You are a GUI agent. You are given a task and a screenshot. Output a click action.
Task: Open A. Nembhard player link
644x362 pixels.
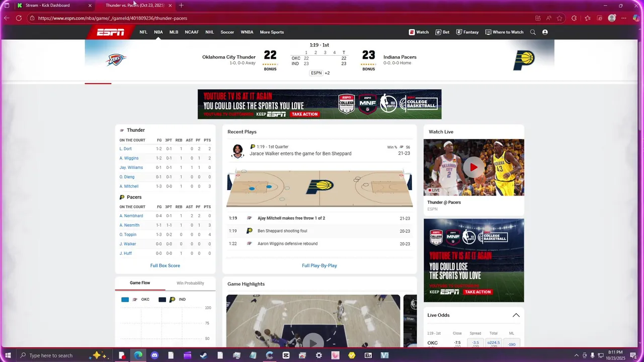pyautogui.click(x=131, y=216)
